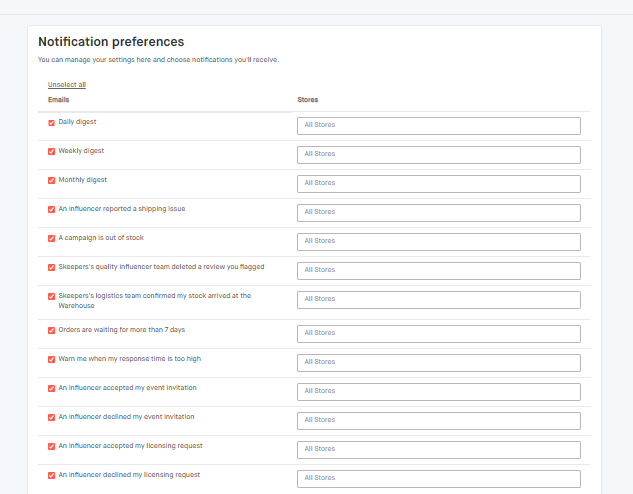The height and width of the screenshot is (494, 633).
Task: Uncheck the deleted flagged review notification
Action: (x=52, y=268)
